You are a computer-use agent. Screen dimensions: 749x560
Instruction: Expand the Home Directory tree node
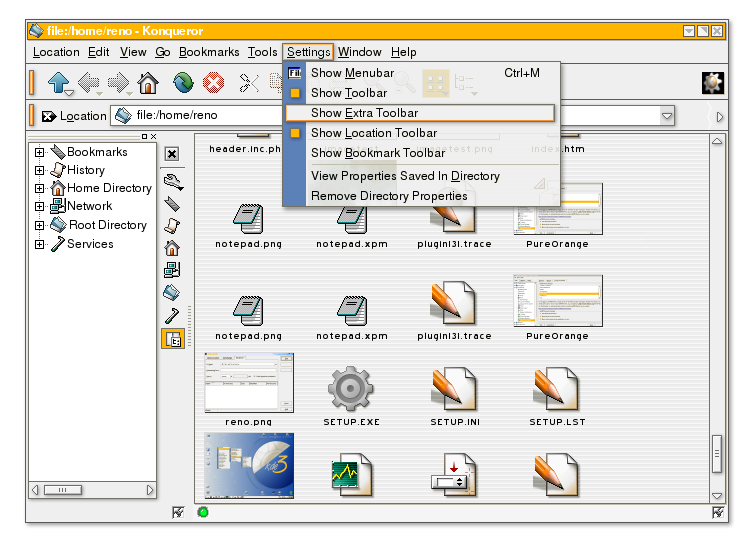[x=40, y=188]
